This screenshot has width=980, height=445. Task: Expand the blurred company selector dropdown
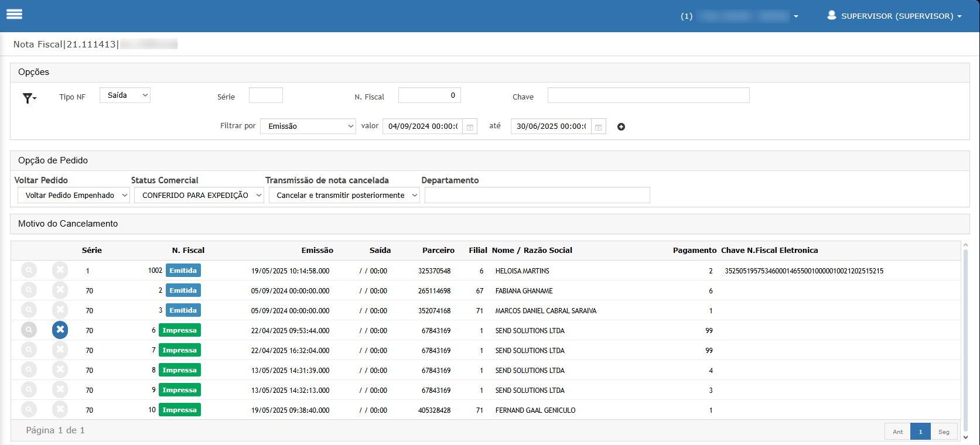point(740,16)
